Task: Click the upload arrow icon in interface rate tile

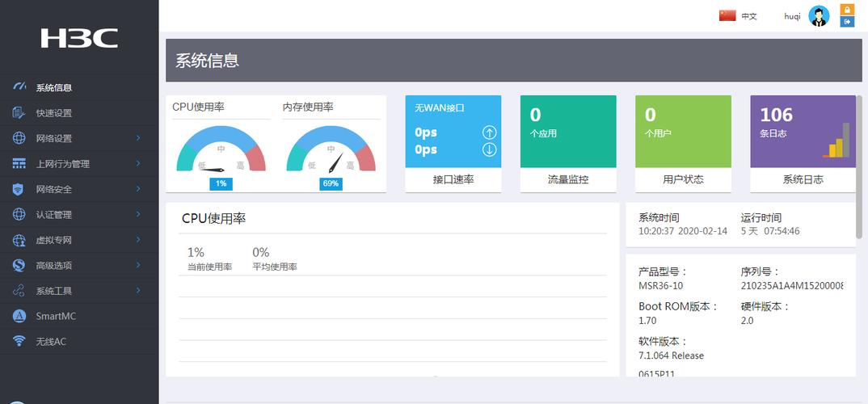Action: point(489,133)
